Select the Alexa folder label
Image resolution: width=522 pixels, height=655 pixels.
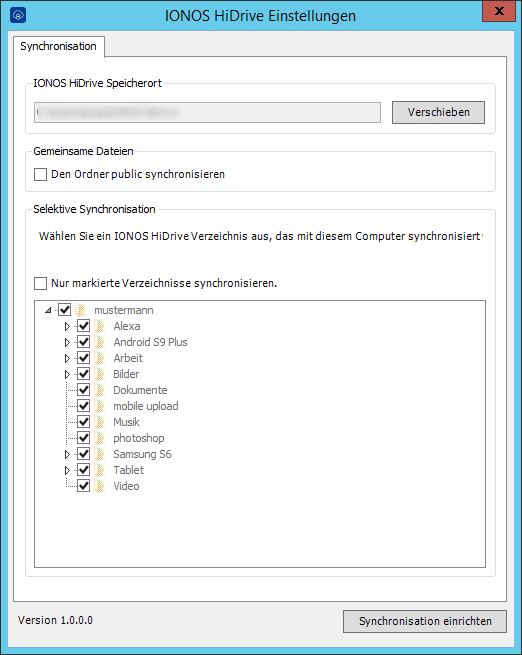(127, 326)
